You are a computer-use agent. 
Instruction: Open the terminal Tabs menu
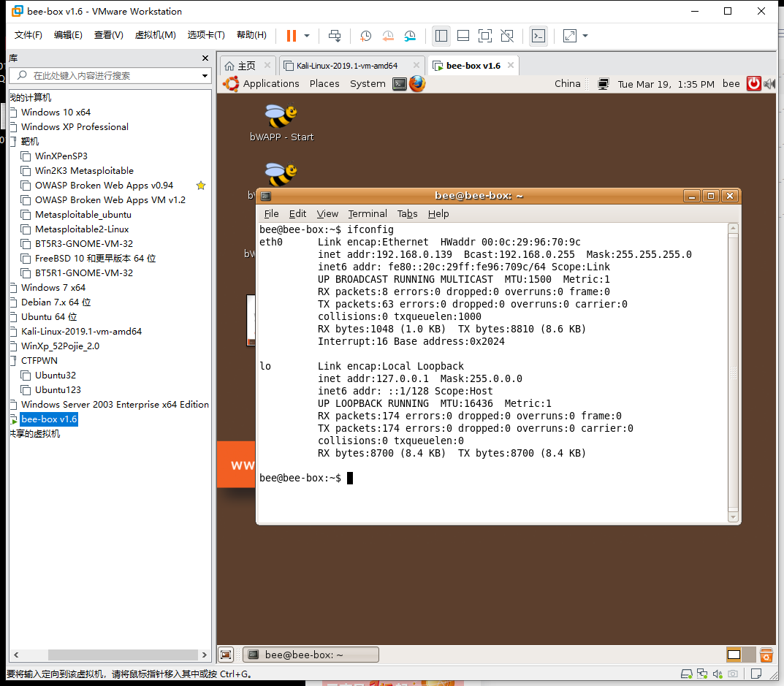pos(407,213)
